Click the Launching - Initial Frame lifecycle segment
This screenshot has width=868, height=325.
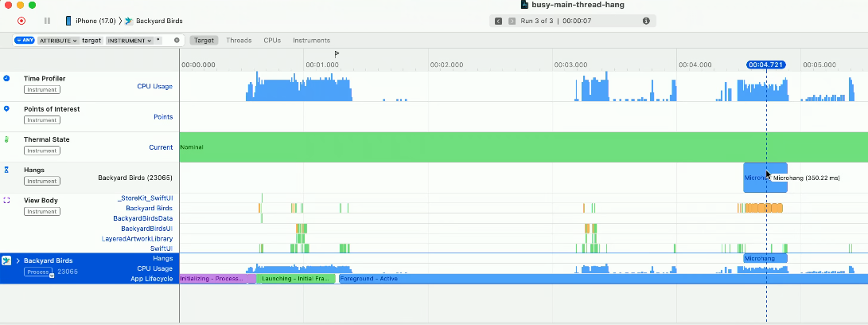(296, 279)
